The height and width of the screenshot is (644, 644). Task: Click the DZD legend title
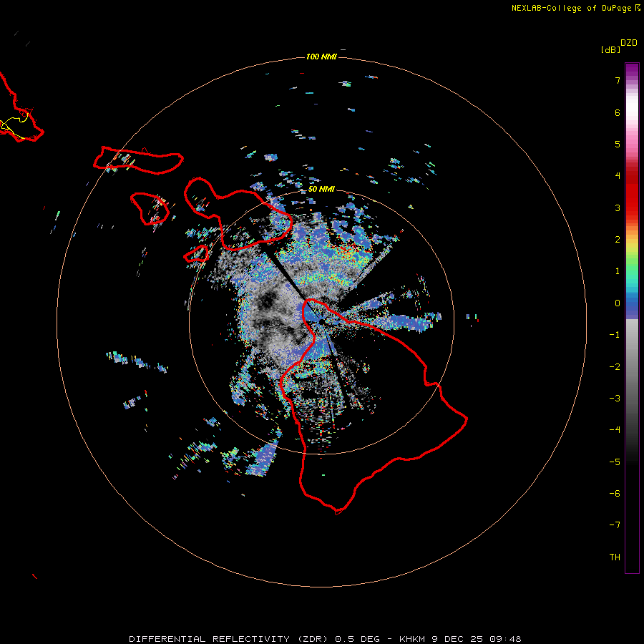628,43
